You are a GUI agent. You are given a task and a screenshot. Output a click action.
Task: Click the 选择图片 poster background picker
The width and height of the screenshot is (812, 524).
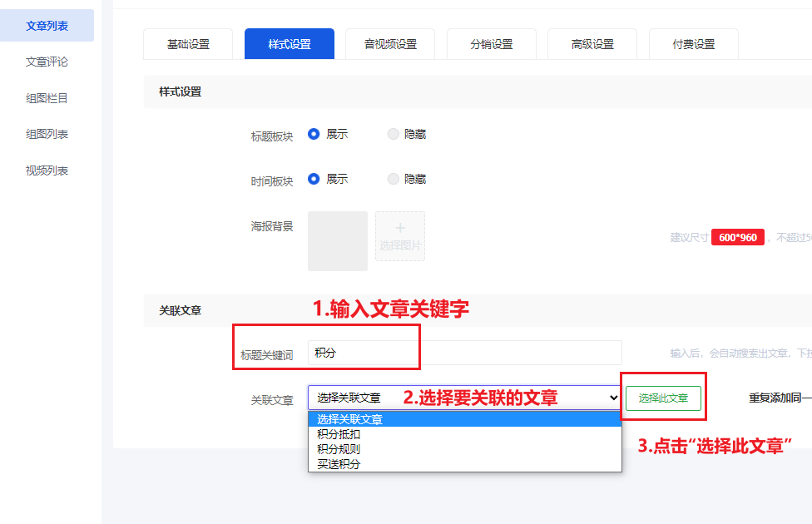click(x=400, y=236)
